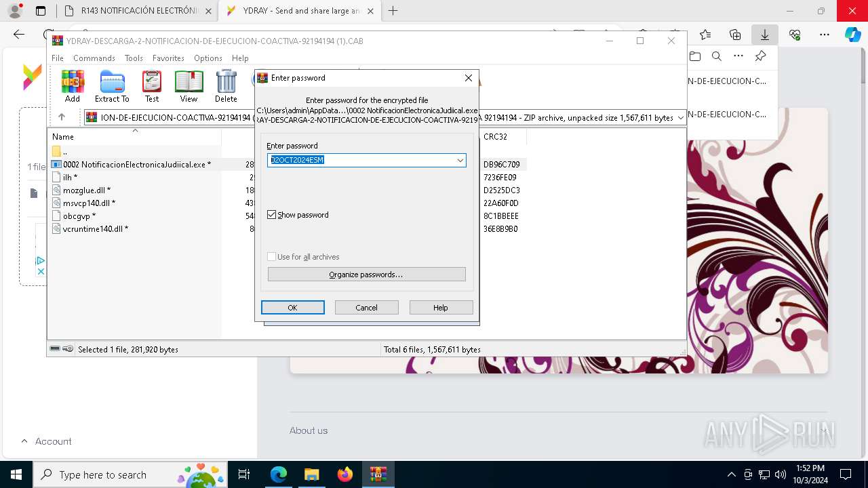Click the volume icon in system tray
Image resolution: width=868 pixels, height=488 pixels.
point(781,474)
